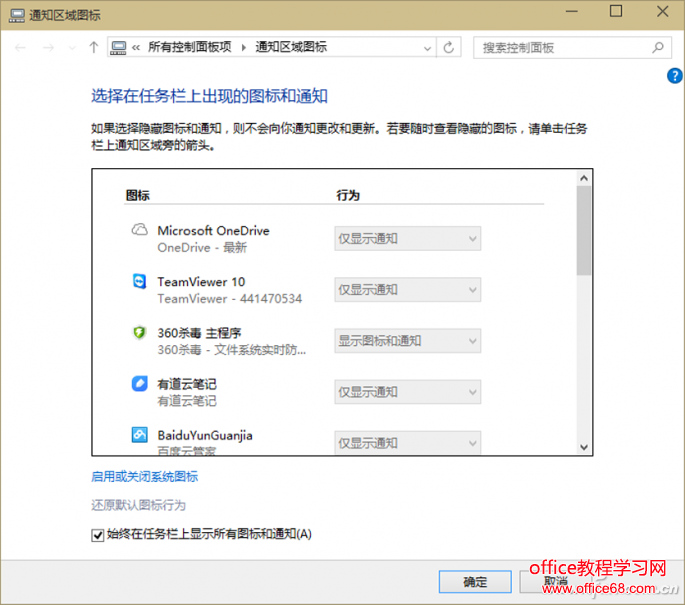Open 启用或关闭系统图标 link
685x605 pixels.
click(x=145, y=476)
